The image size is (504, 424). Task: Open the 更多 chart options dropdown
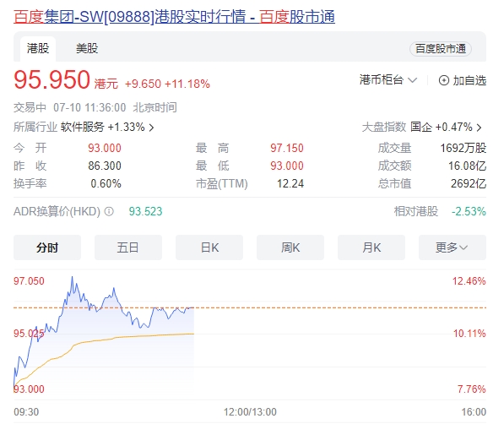point(453,247)
